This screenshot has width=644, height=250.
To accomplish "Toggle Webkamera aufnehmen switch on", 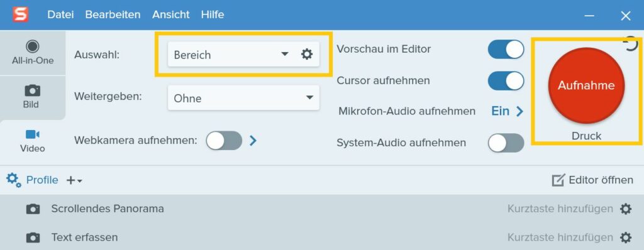I will coord(224,141).
